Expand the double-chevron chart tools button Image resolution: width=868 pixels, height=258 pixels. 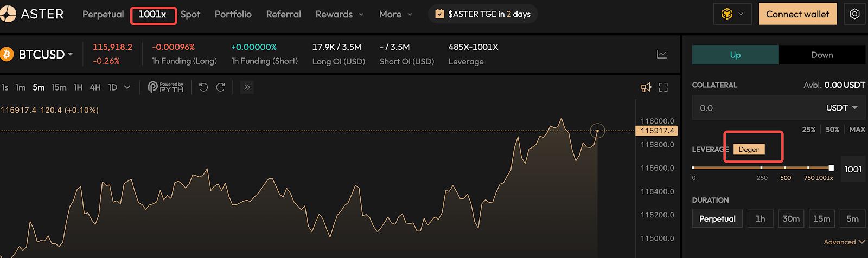coord(247,87)
